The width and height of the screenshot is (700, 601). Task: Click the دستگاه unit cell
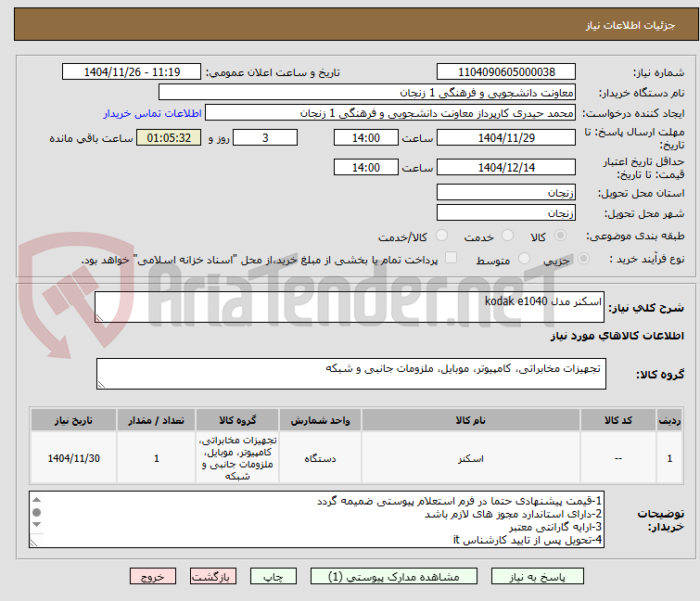(x=320, y=458)
